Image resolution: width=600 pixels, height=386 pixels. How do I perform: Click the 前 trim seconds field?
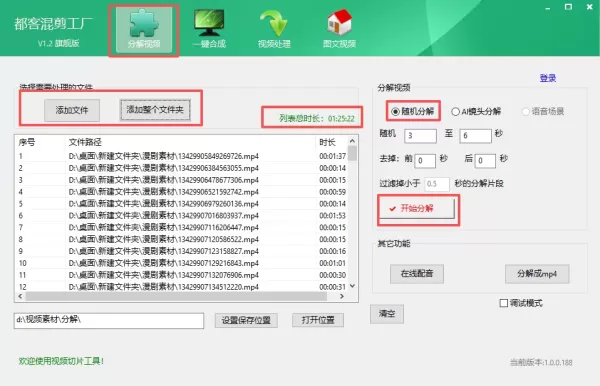pos(425,161)
